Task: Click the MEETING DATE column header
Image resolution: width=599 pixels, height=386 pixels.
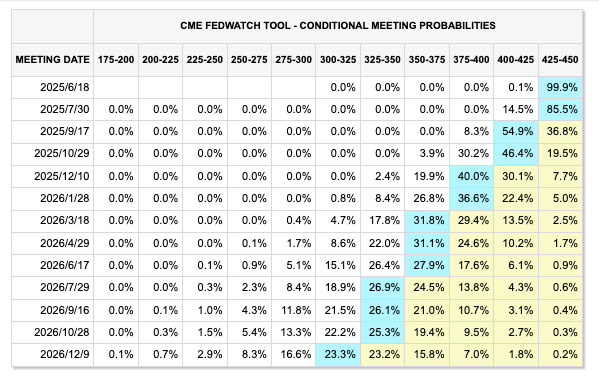Action: (x=52, y=60)
